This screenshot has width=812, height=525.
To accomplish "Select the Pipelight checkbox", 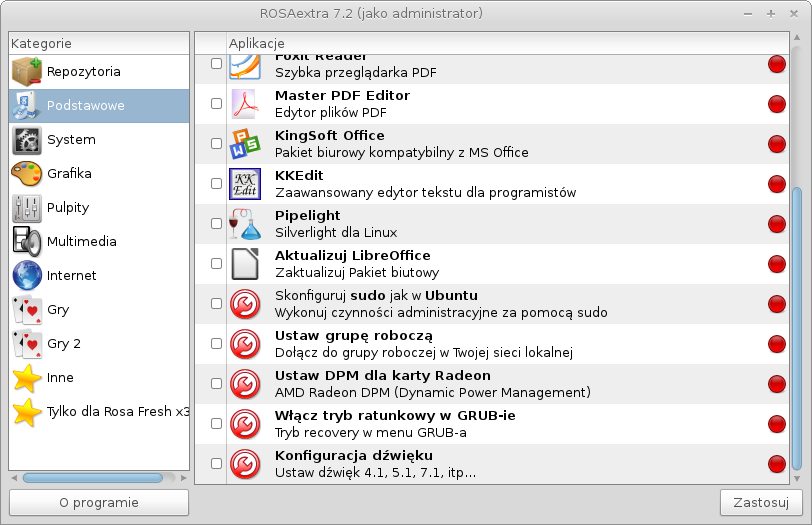I will [x=216, y=223].
